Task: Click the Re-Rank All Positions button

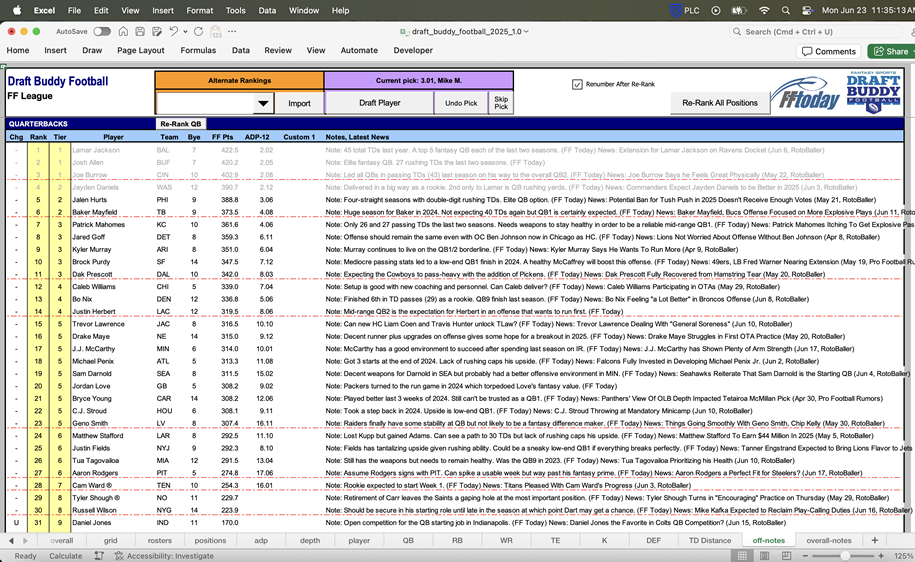Action: pos(720,103)
